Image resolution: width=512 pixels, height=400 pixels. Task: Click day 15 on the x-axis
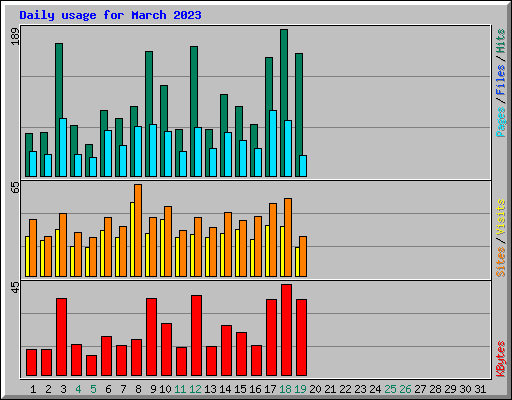click(x=240, y=389)
